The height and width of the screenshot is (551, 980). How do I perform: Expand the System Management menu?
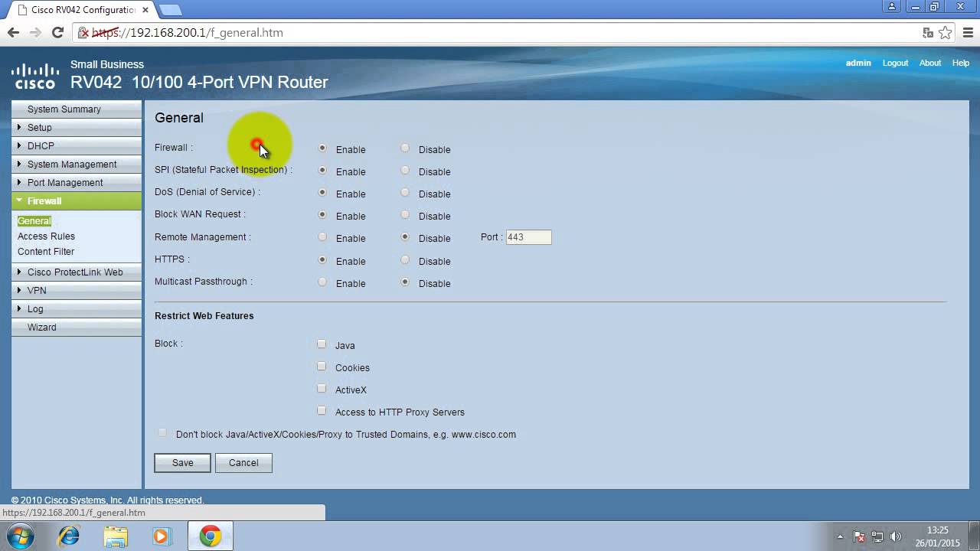coord(77,165)
